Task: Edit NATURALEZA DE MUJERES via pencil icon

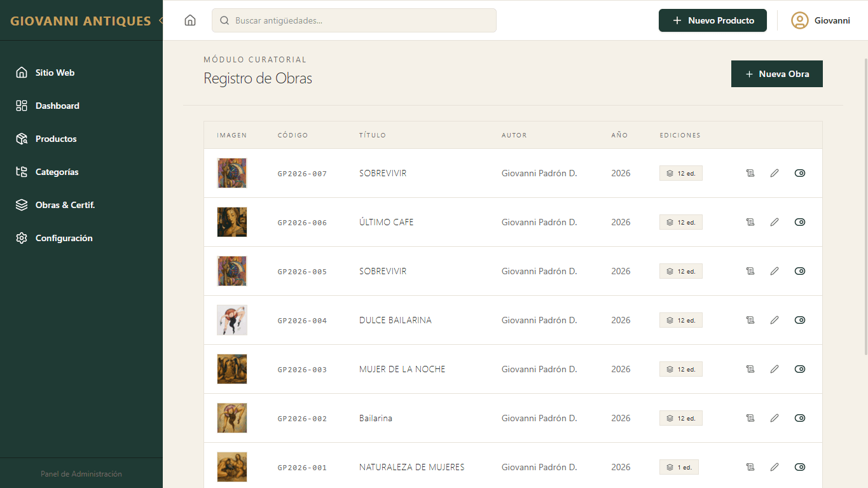Action: click(x=775, y=467)
